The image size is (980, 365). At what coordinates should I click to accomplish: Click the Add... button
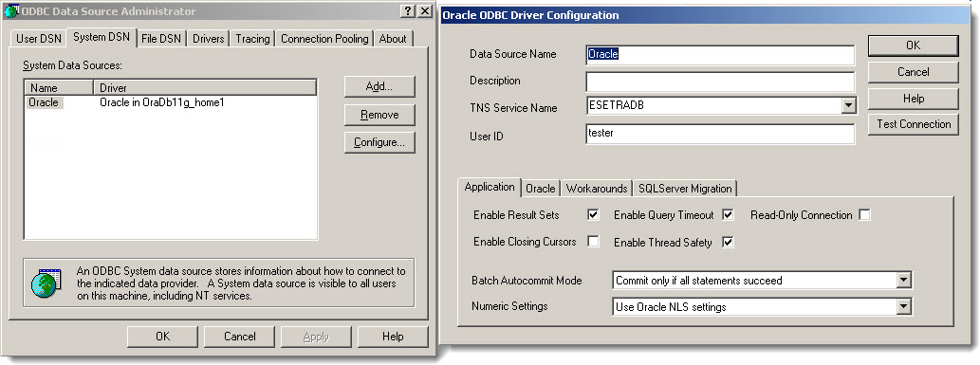[x=379, y=87]
